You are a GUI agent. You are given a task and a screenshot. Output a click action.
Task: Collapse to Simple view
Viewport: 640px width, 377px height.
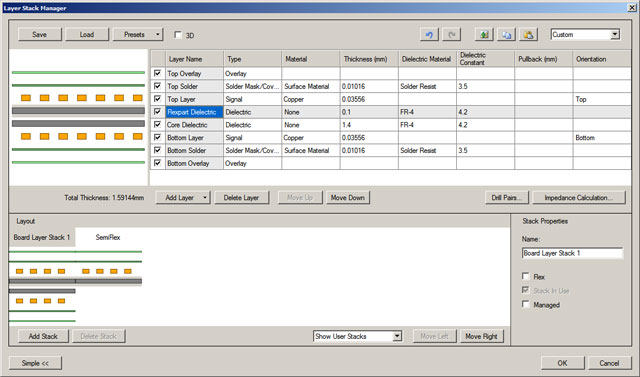coord(35,363)
